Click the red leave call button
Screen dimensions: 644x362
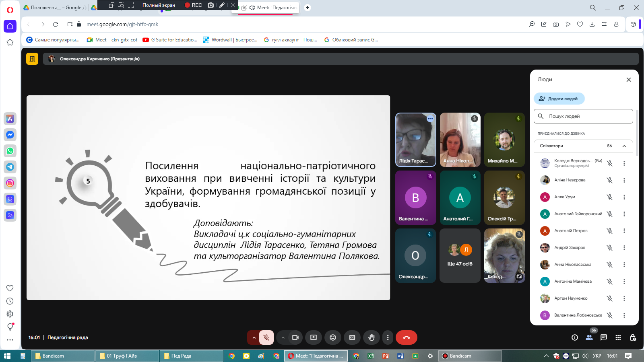coord(406,337)
